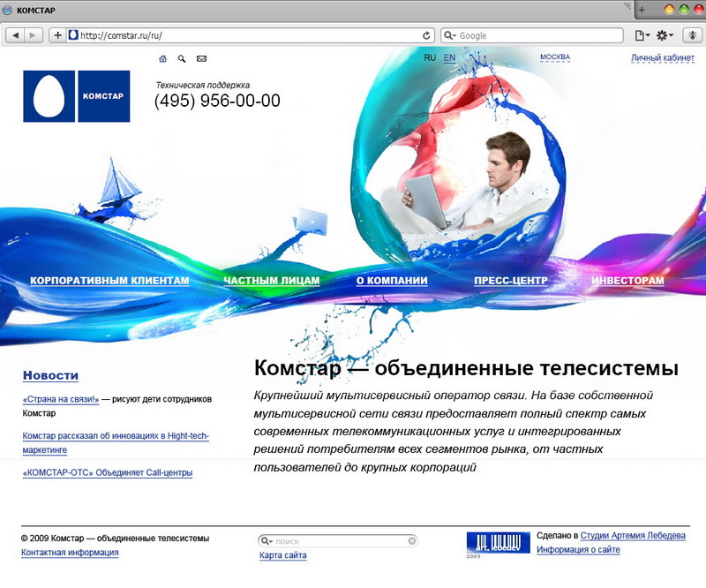Open the page menu dropdown in toolbar

642,35
